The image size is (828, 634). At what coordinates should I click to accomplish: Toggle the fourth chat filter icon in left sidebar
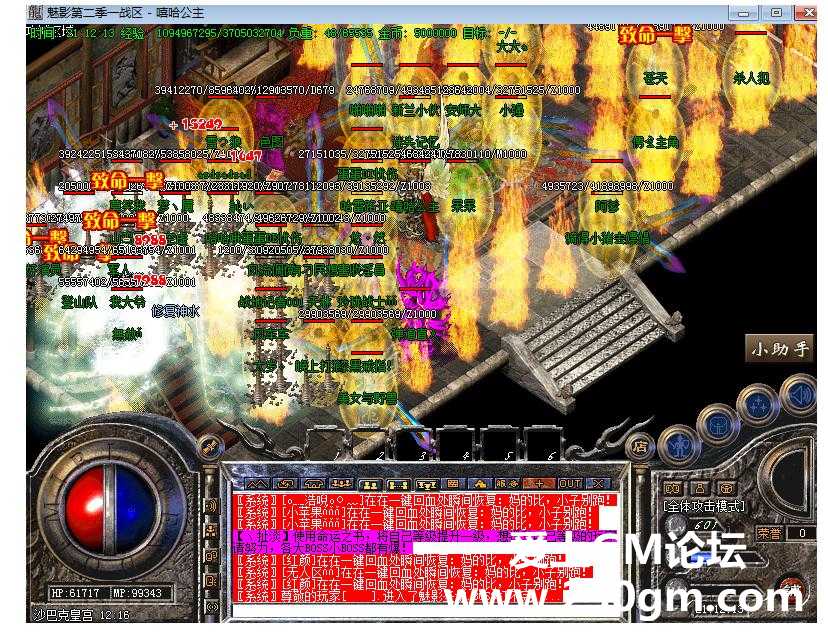coord(211,581)
